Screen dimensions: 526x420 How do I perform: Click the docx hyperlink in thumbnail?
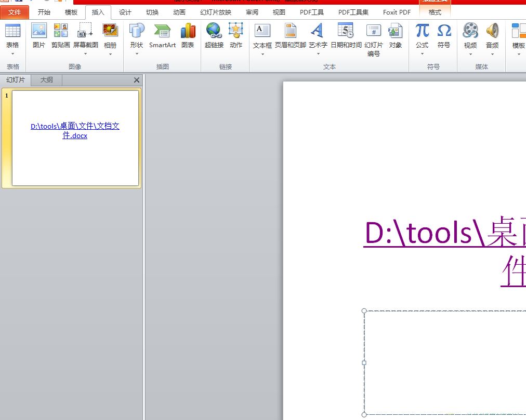pos(75,131)
